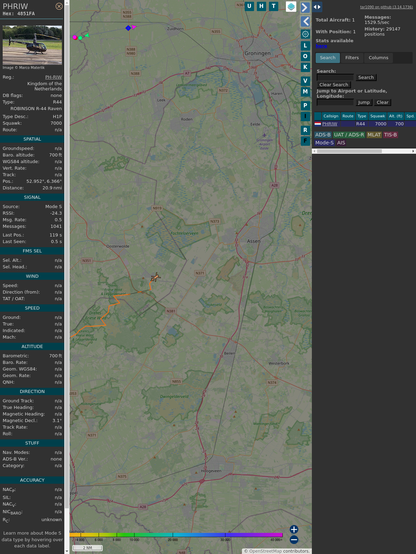Switch to the Filters tab

pyautogui.click(x=352, y=58)
